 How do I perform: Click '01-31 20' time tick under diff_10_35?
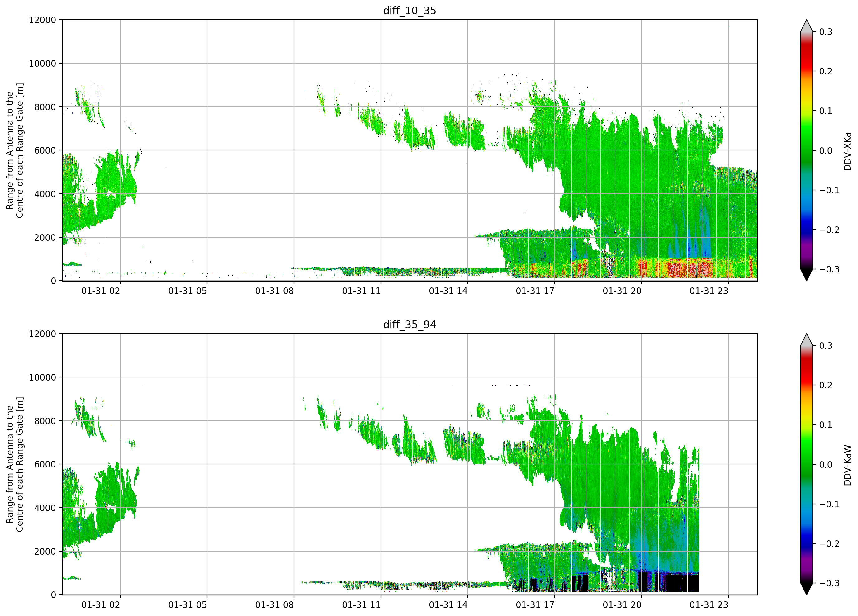coord(622,291)
